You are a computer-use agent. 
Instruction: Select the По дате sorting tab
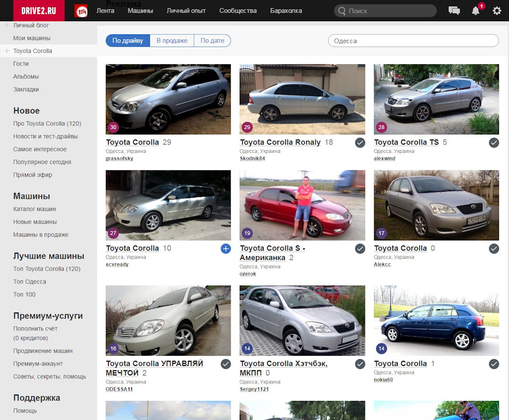pyautogui.click(x=212, y=41)
